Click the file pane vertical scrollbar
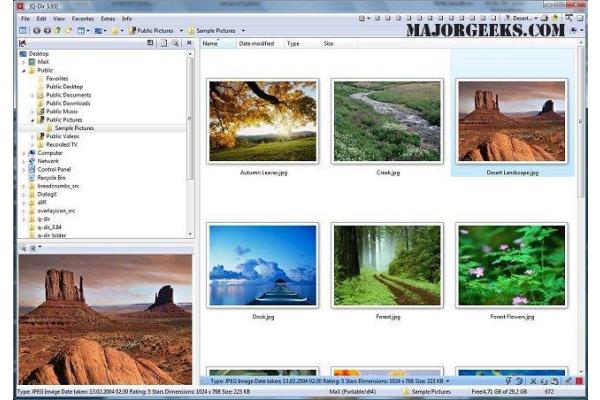Screen dimensions: 600x400 point(581,122)
